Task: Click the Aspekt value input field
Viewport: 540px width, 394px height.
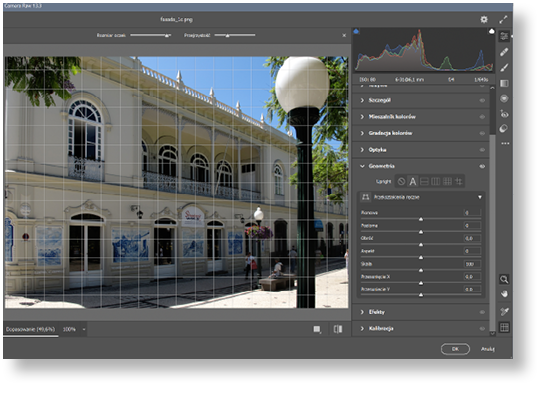Action: [472, 251]
